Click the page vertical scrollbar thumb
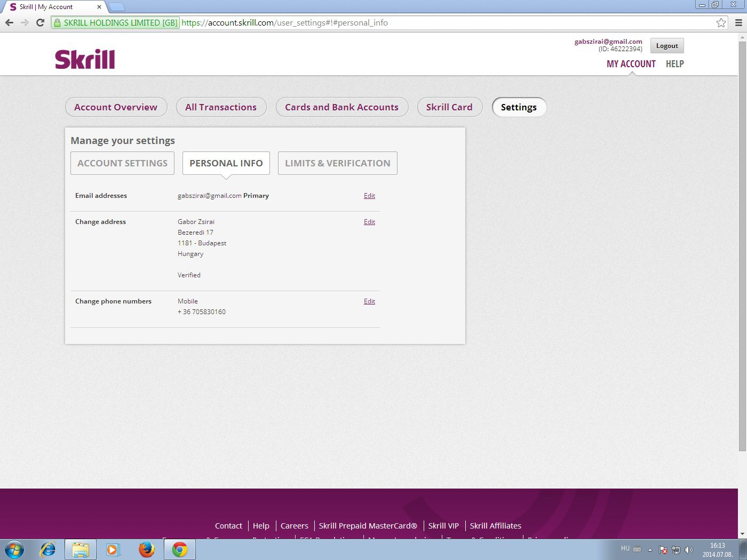Image resolution: width=747 pixels, height=560 pixels. click(x=742, y=245)
